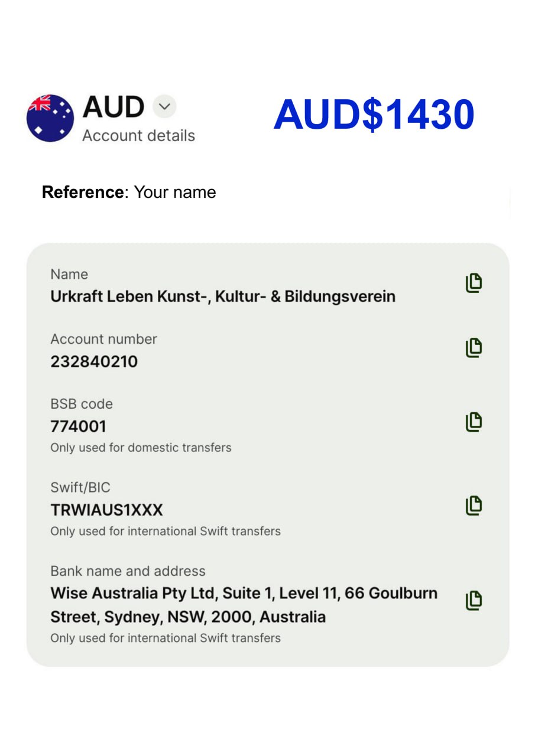Screen dimensions: 535x756
Task: Click the Reference: Your name line
Action: [129, 193]
